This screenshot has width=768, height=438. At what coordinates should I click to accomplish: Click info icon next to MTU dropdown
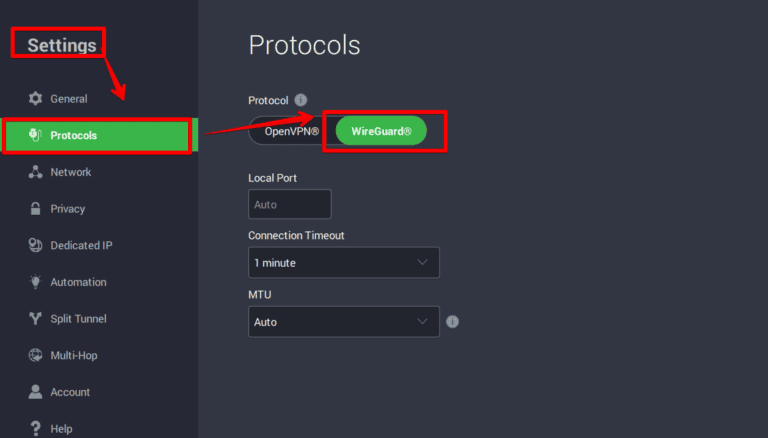coord(452,322)
